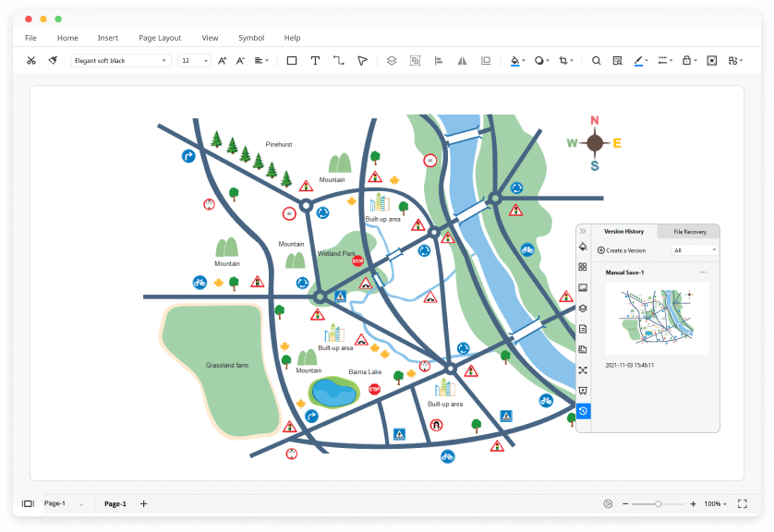
Task: Click the Fit to drawing icon
Action: (712, 60)
